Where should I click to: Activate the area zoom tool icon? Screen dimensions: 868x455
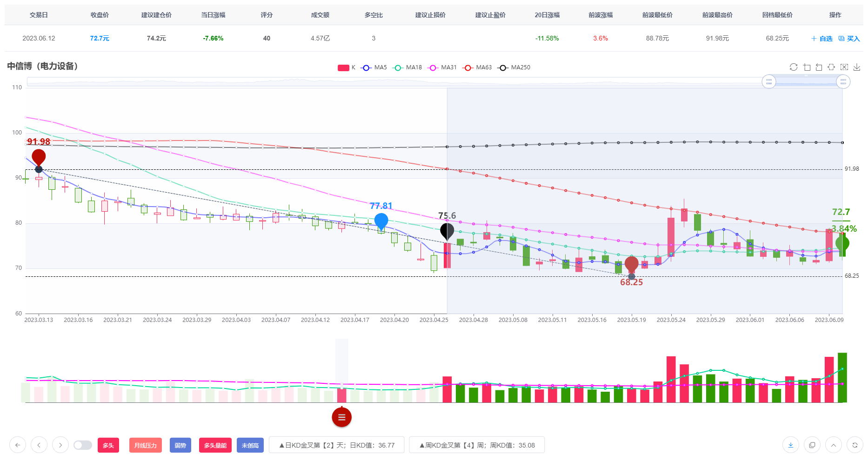click(807, 67)
